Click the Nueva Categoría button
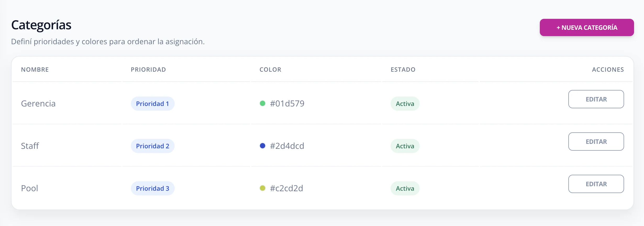Viewport: 644px width, 226px height. click(x=587, y=27)
